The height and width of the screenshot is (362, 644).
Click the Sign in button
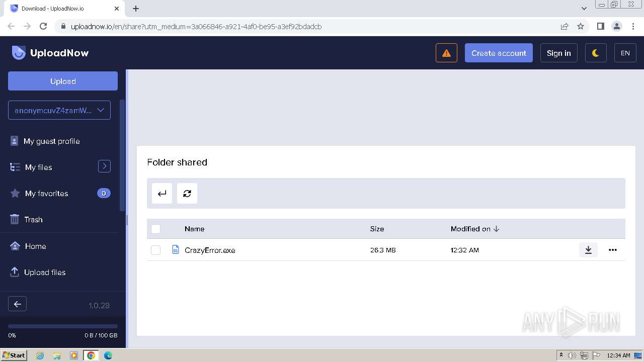pyautogui.click(x=558, y=53)
